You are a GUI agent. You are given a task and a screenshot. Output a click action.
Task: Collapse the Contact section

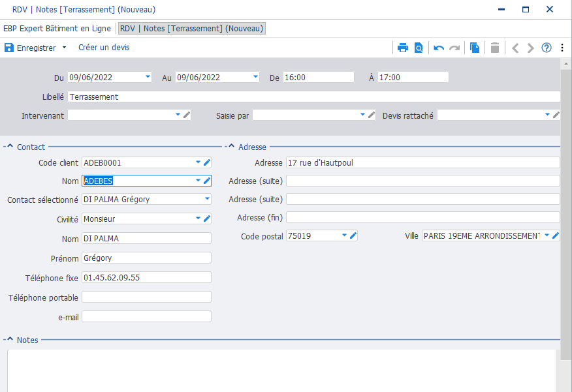tap(10, 146)
